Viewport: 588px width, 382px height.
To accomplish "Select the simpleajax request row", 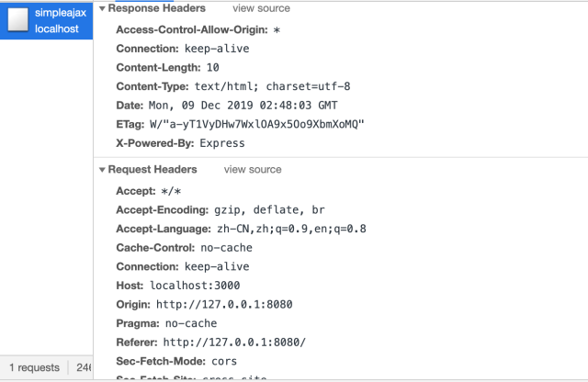I will coord(51,20).
